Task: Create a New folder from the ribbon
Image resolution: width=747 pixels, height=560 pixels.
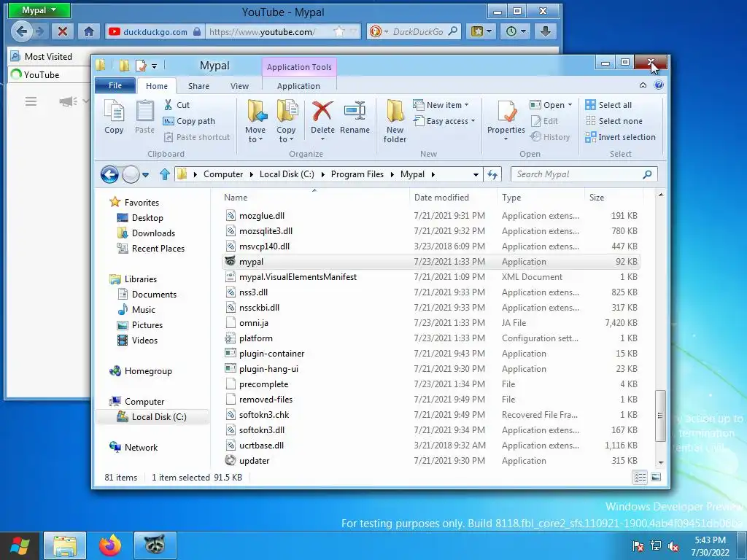Action: click(x=395, y=122)
